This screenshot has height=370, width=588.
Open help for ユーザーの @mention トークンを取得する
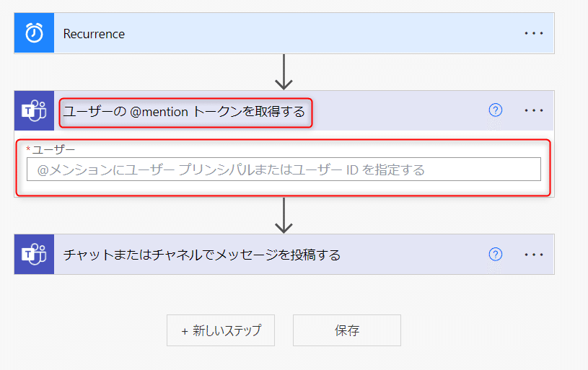pos(496,110)
